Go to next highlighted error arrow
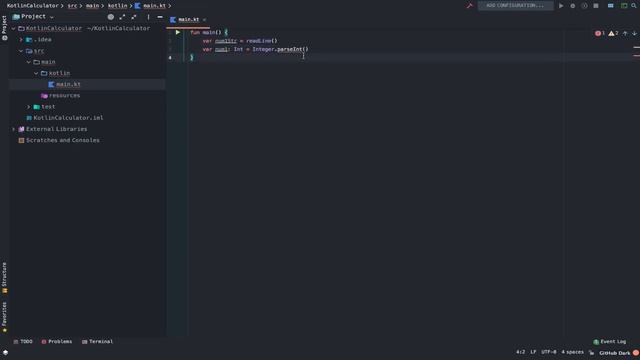The width and height of the screenshot is (640, 360). (634, 33)
